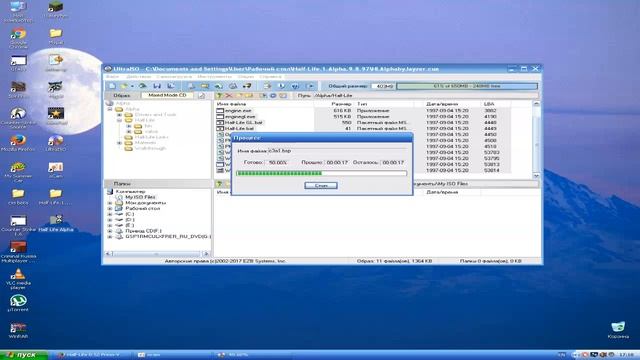640x360 pixels.
Task: Open the Опции menu
Action: click(246, 77)
